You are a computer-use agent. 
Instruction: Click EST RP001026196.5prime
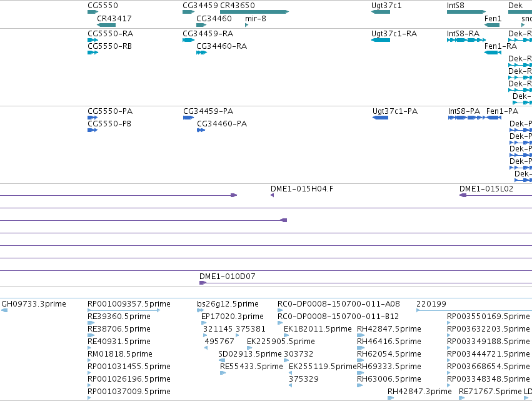click(x=129, y=379)
